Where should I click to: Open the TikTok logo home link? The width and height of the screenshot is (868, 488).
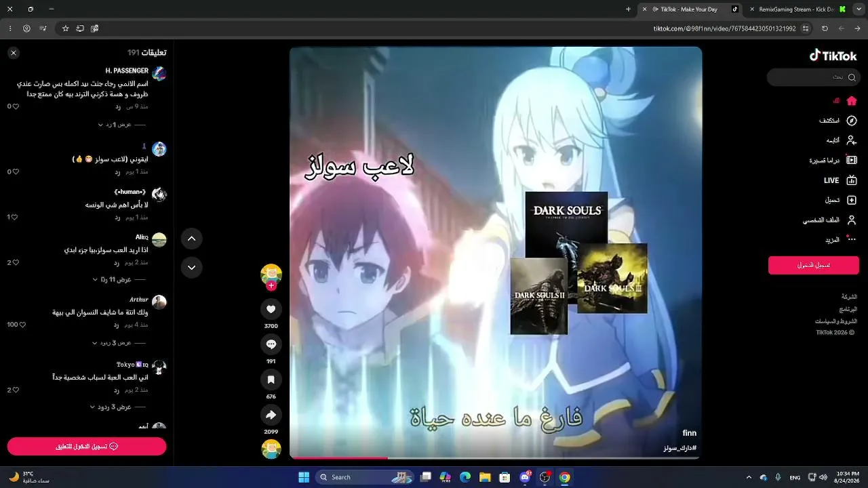coord(833,56)
